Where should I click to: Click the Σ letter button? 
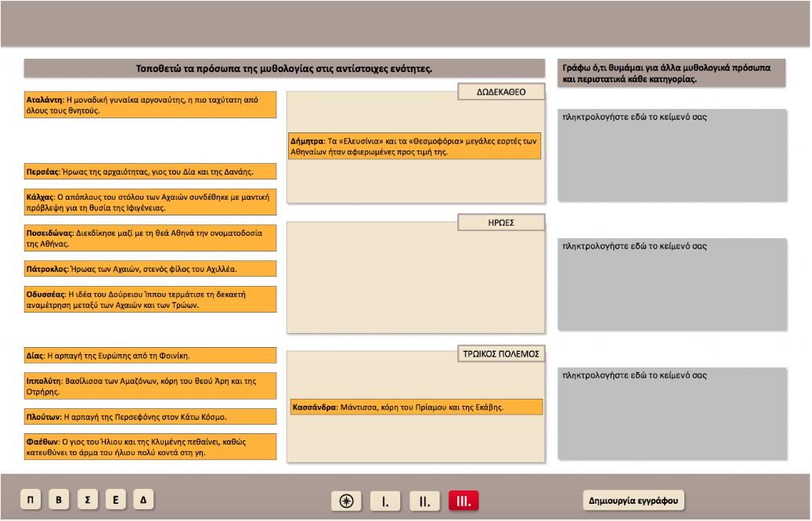(x=87, y=500)
